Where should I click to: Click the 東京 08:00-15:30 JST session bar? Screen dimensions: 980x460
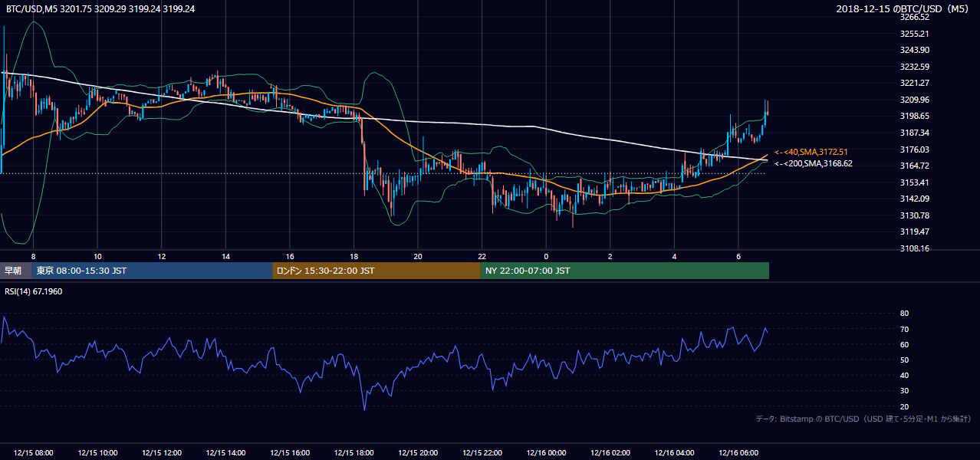click(x=152, y=271)
